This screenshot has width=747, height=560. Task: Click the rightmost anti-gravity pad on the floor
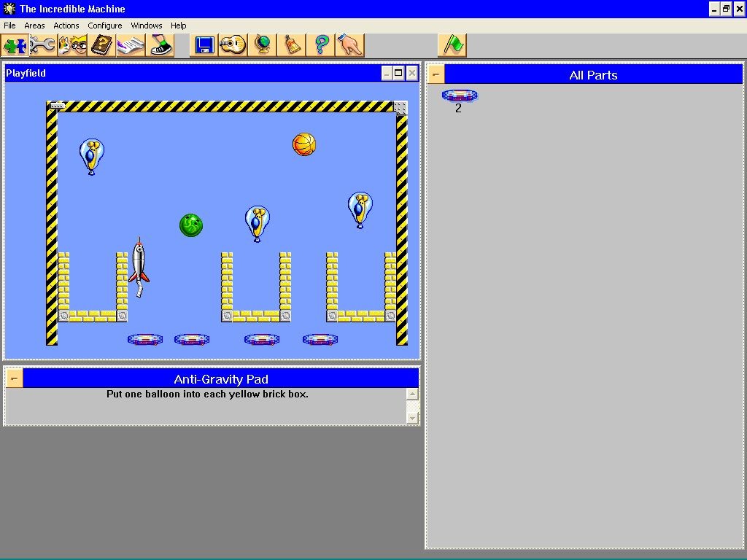[320, 339]
